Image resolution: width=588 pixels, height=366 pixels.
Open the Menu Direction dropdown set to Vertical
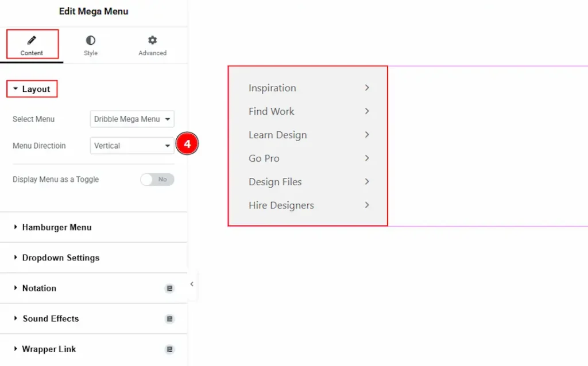point(131,146)
